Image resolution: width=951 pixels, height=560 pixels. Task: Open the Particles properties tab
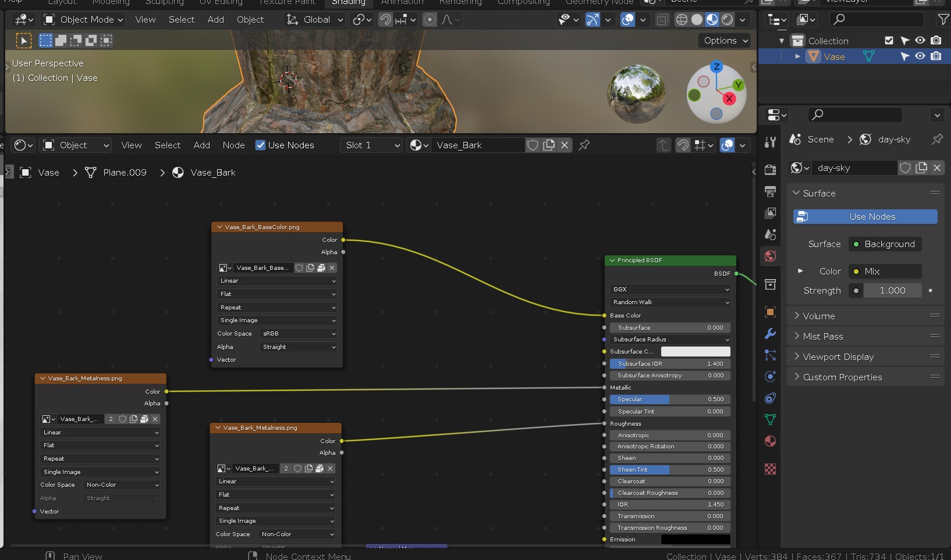coord(770,355)
